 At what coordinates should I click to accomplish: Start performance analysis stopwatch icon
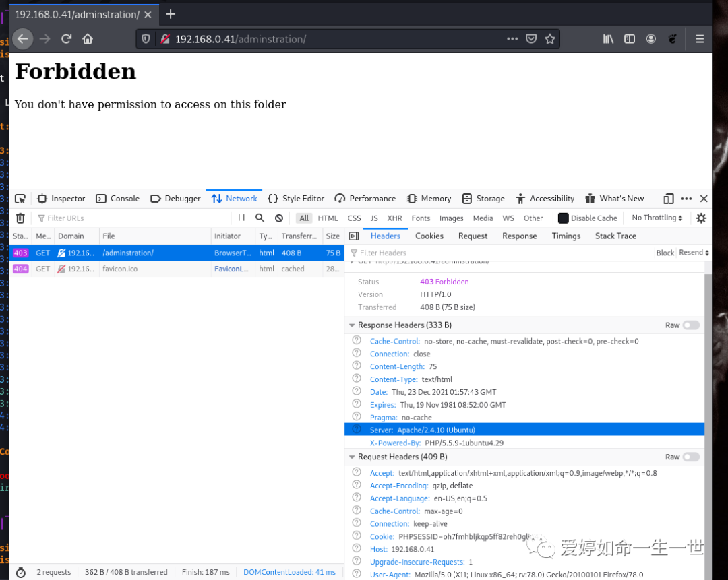click(21, 573)
